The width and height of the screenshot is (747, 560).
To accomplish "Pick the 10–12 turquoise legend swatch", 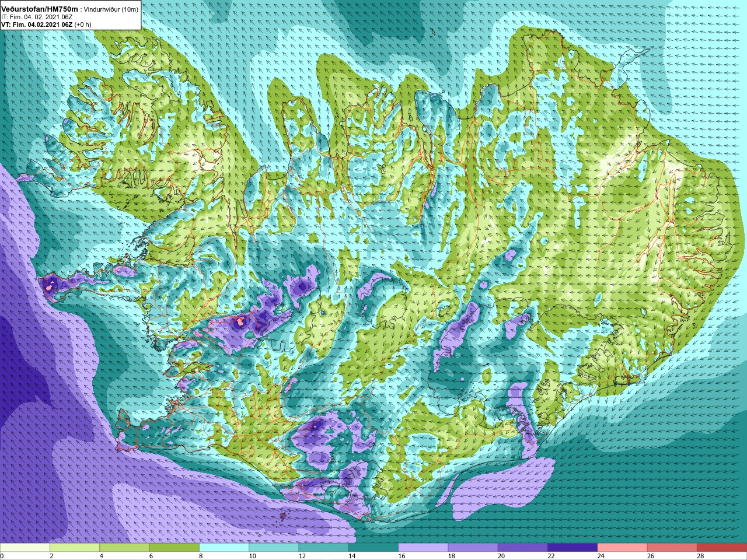I will coord(274,548).
